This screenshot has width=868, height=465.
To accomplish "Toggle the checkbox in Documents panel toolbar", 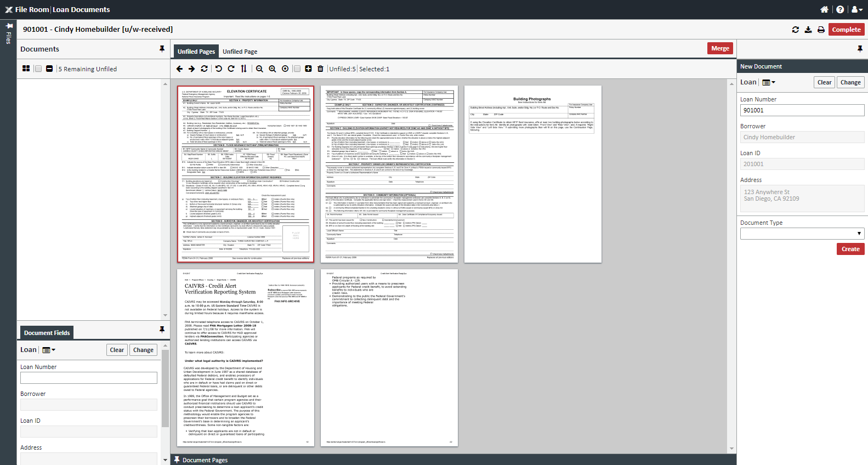I will point(38,69).
